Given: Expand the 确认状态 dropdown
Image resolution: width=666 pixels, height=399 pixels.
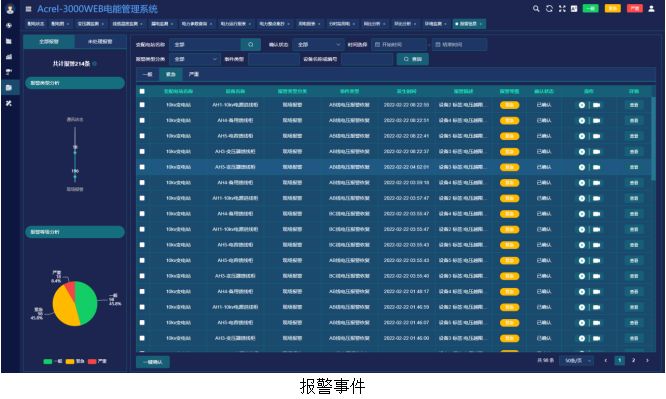Looking at the screenshot, I should tap(318, 44).
